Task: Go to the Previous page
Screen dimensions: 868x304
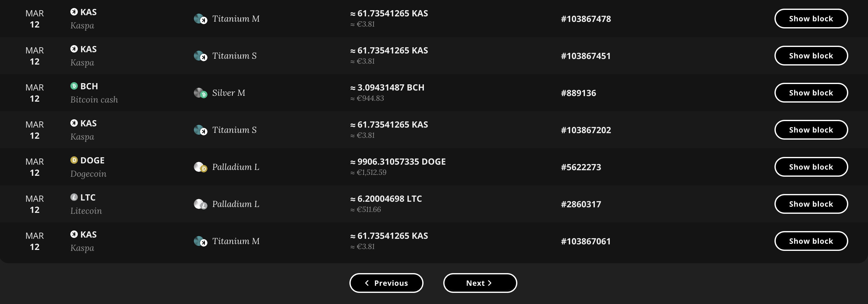Action: (386, 283)
